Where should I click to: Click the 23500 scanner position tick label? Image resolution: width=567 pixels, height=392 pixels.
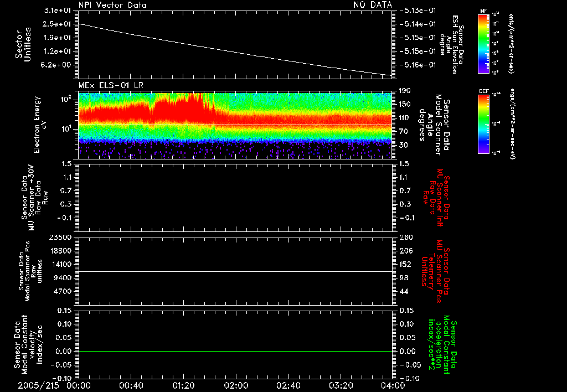pos(60,238)
